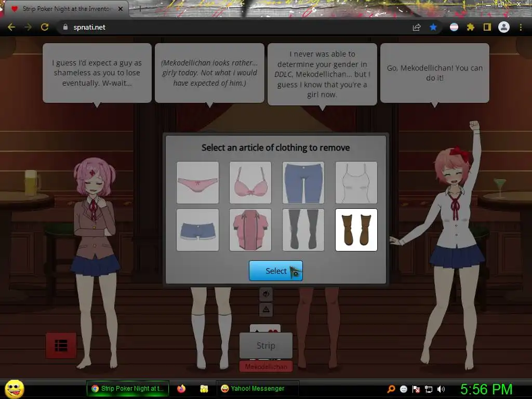Viewport: 532px width, 399px height.
Task: Open a new browser tab
Action: 140,9
